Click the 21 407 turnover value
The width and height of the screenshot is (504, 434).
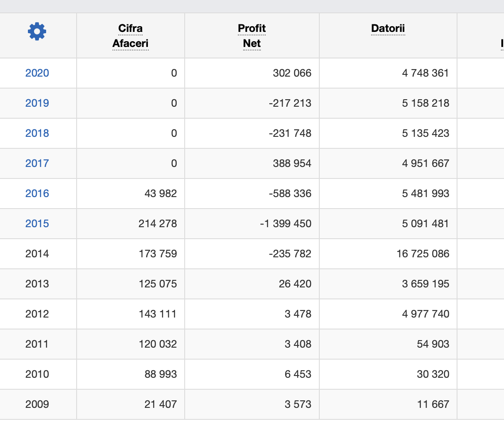pos(160,404)
